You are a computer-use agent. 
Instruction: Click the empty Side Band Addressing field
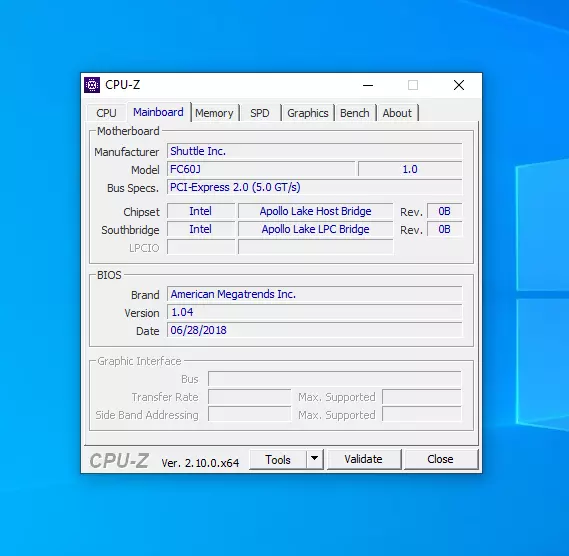point(249,414)
